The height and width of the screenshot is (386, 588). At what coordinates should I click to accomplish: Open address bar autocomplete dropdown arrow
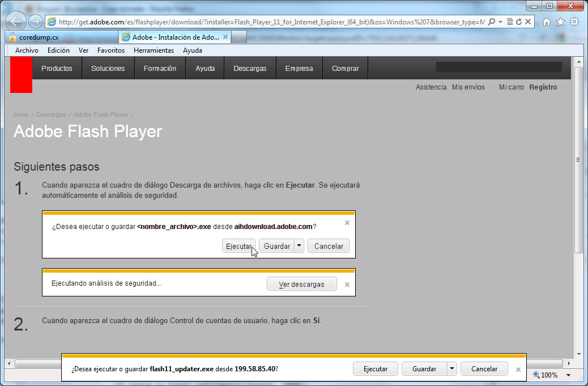[500, 22]
